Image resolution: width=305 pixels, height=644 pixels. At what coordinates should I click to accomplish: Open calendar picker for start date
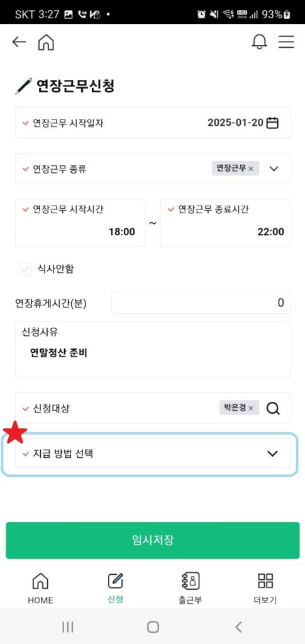click(272, 123)
